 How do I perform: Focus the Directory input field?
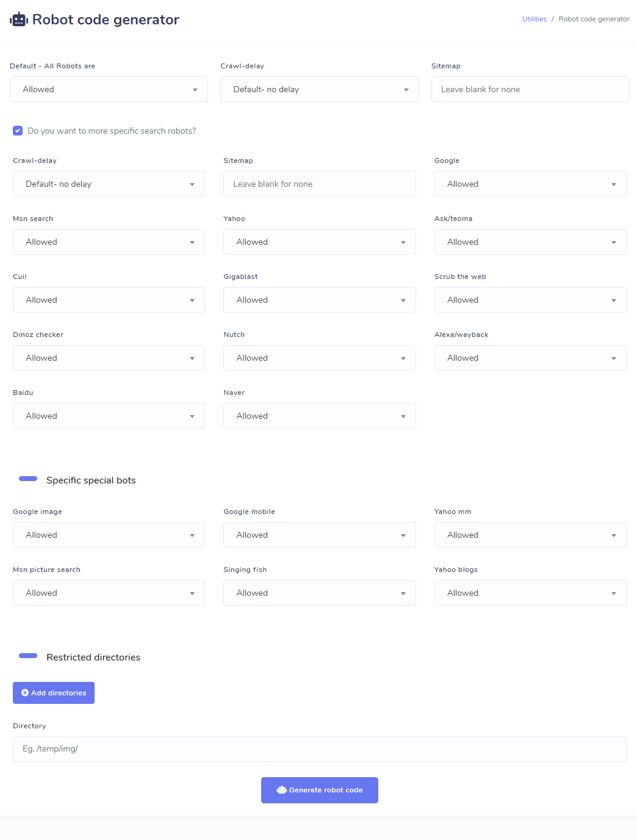coord(319,749)
